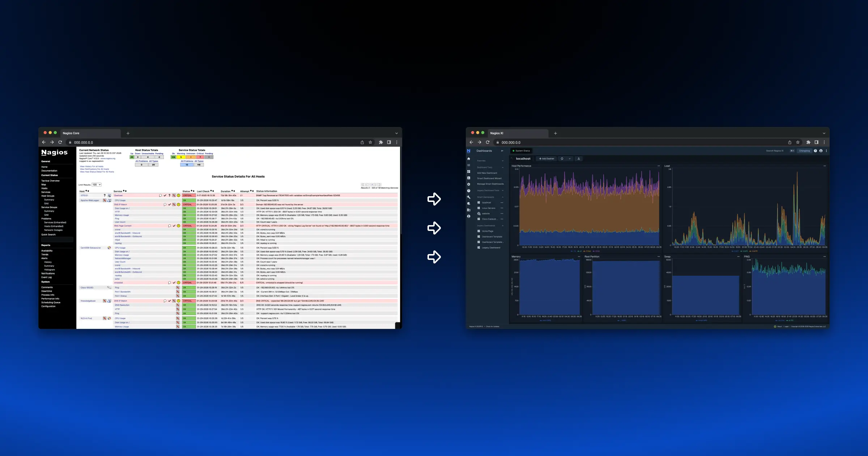Image resolution: width=868 pixels, height=456 pixels.
Task: Expand the Favorites section in XI sidebar
Action: tap(502, 161)
